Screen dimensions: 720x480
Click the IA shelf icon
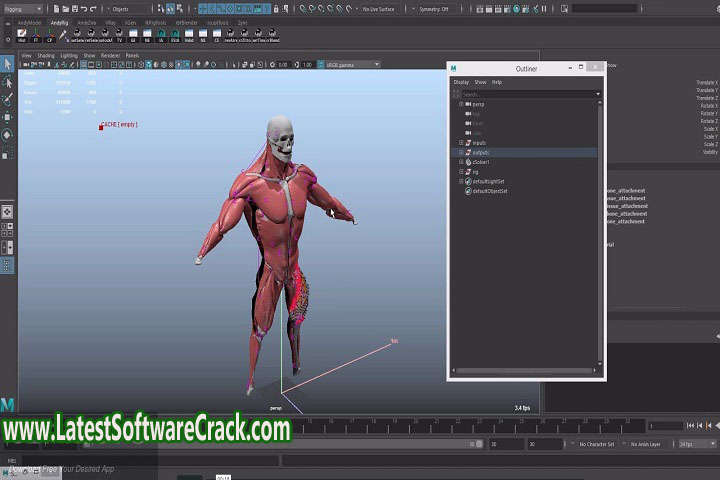161,35
